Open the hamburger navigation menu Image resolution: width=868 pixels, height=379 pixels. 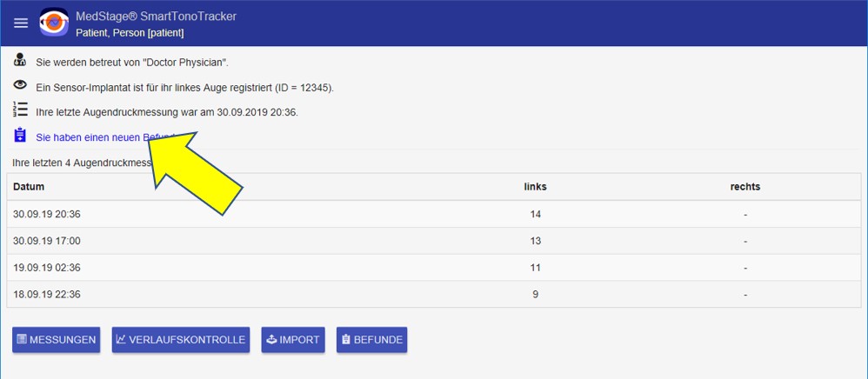pyautogui.click(x=21, y=23)
